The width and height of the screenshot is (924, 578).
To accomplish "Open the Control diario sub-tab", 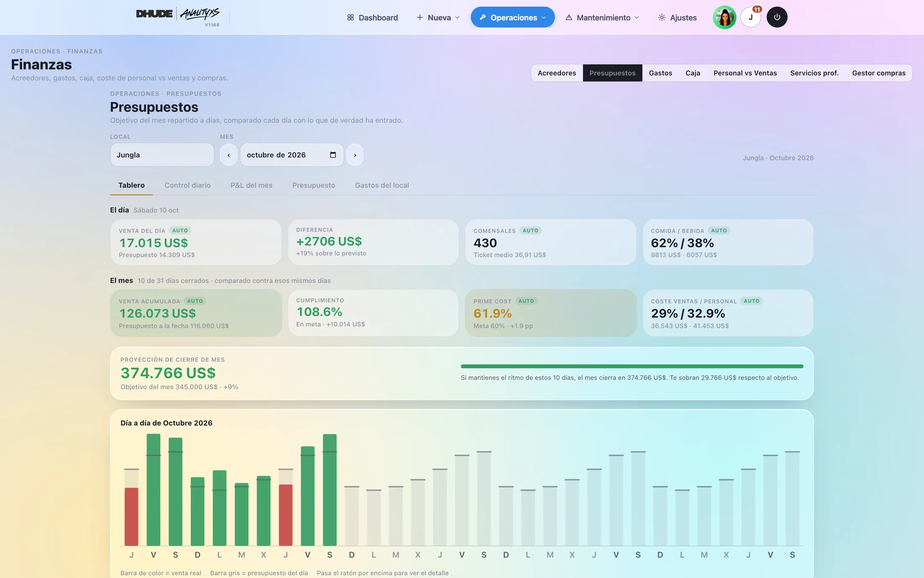I will pyautogui.click(x=188, y=185).
